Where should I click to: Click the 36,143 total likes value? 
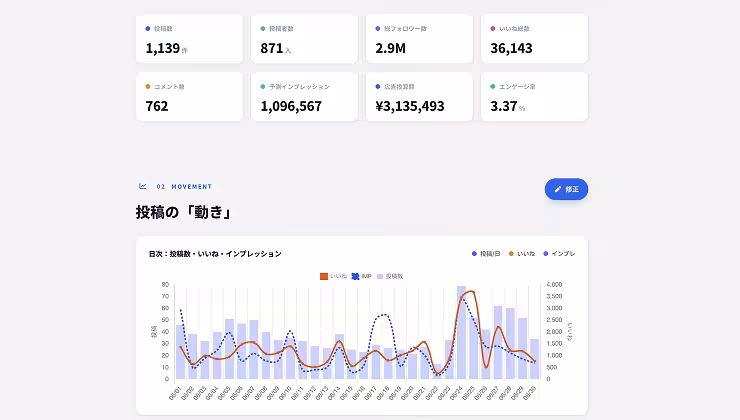click(511, 48)
